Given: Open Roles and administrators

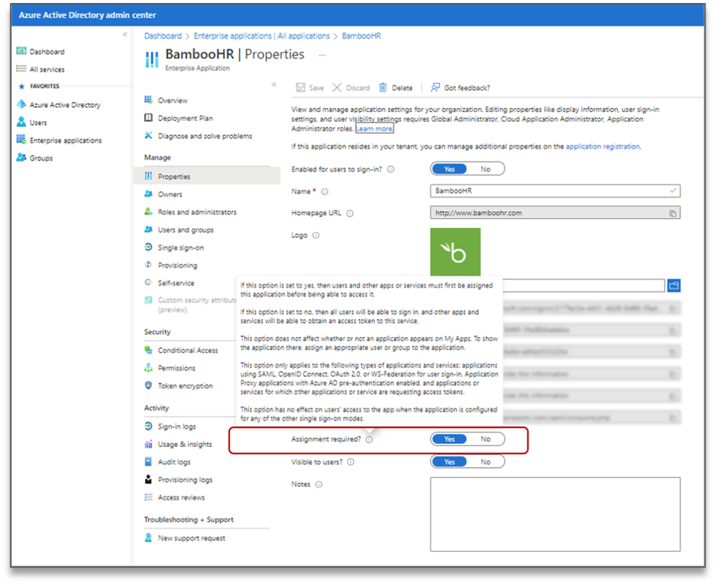Looking at the screenshot, I should tap(197, 212).
